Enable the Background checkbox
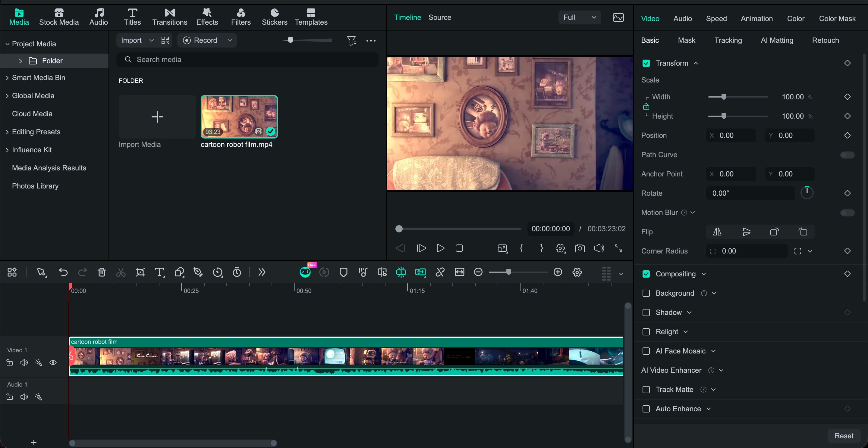 (646, 293)
